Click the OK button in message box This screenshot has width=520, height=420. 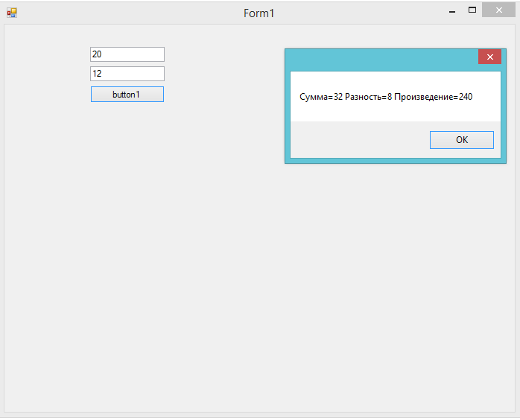(462, 140)
